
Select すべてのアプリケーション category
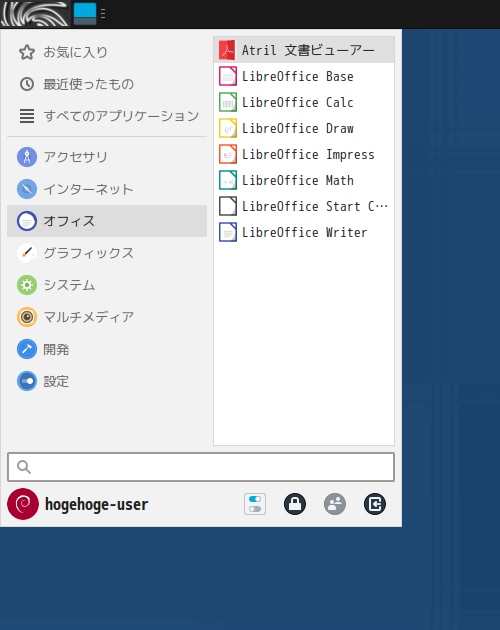[107, 116]
